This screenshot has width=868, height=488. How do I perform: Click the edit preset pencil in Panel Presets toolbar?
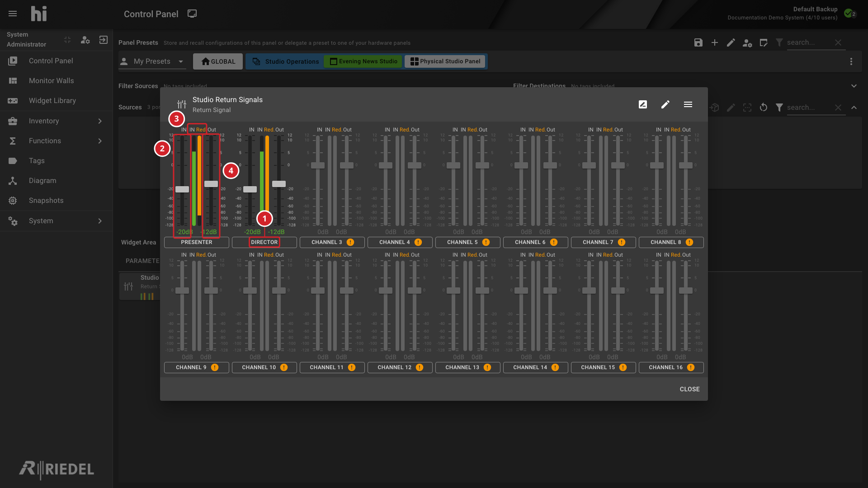(731, 42)
